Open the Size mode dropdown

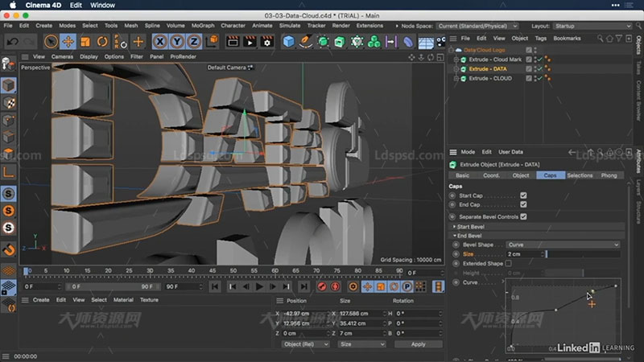tap(361, 344)
